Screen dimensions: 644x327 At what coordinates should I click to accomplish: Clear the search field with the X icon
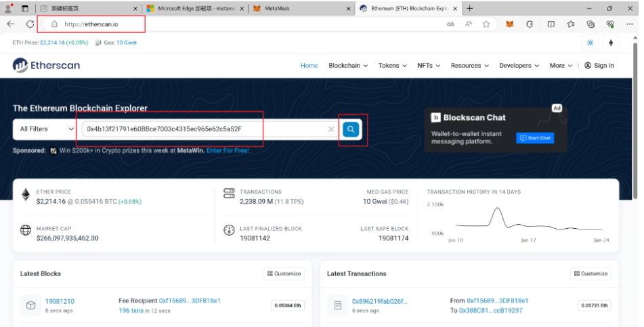coord(331,129)
